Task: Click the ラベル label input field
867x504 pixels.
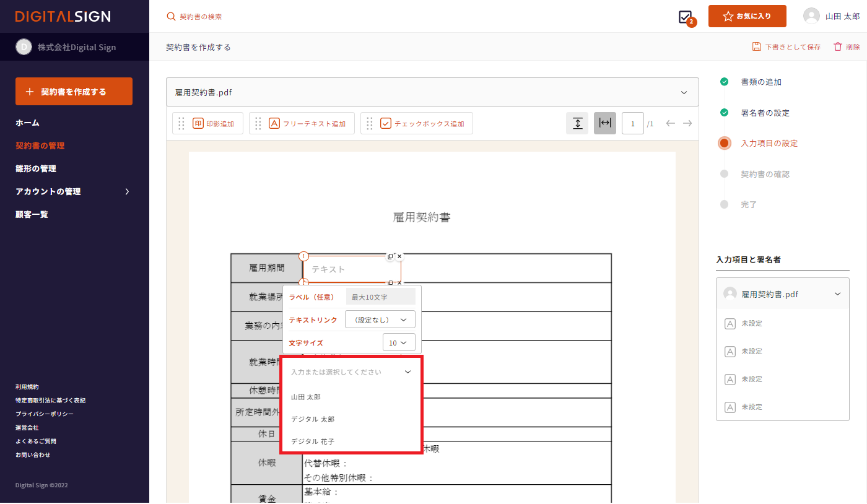Action: [380, 297]
